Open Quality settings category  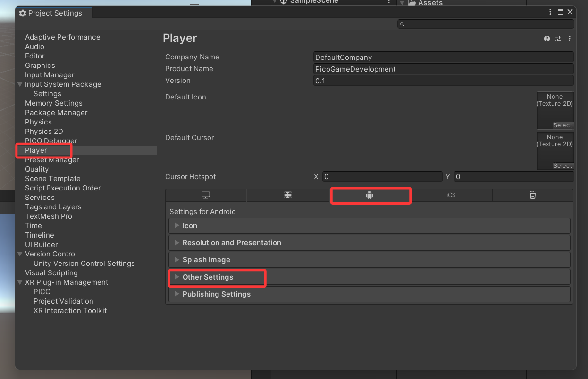37,169
